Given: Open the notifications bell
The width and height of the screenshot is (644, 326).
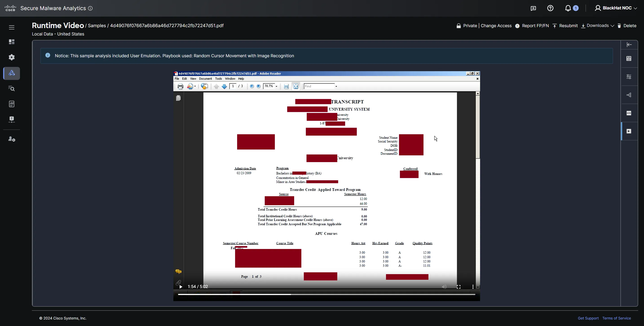Looking at the screenshot, I should click(x=568, y=8).
